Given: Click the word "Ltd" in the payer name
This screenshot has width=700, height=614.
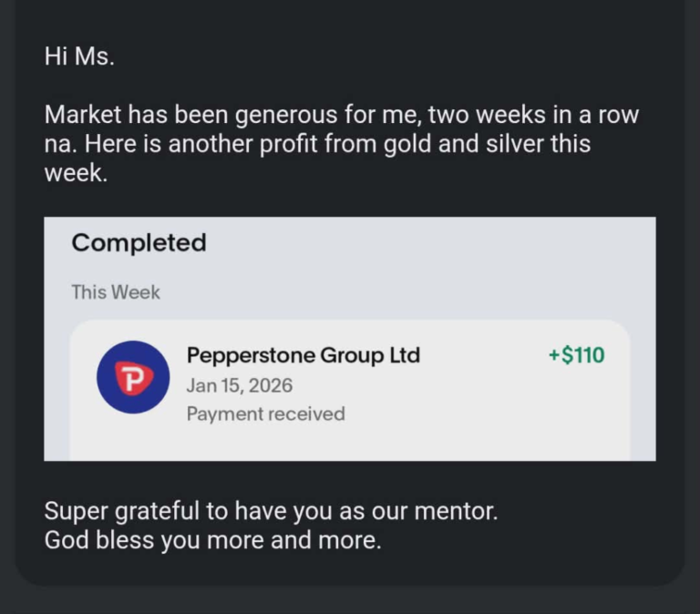Looking at the screenshot, I should [405, 355].
